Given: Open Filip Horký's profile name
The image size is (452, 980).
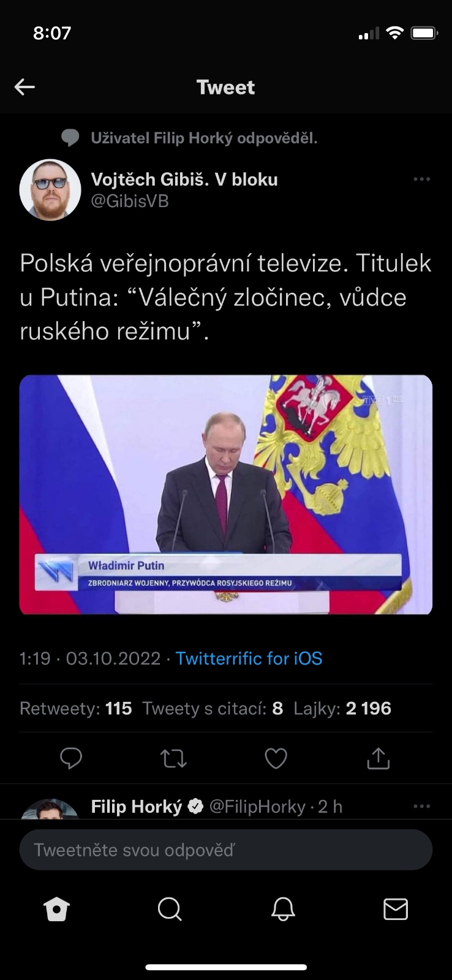Looking at the screenshot, I should 137,807.
